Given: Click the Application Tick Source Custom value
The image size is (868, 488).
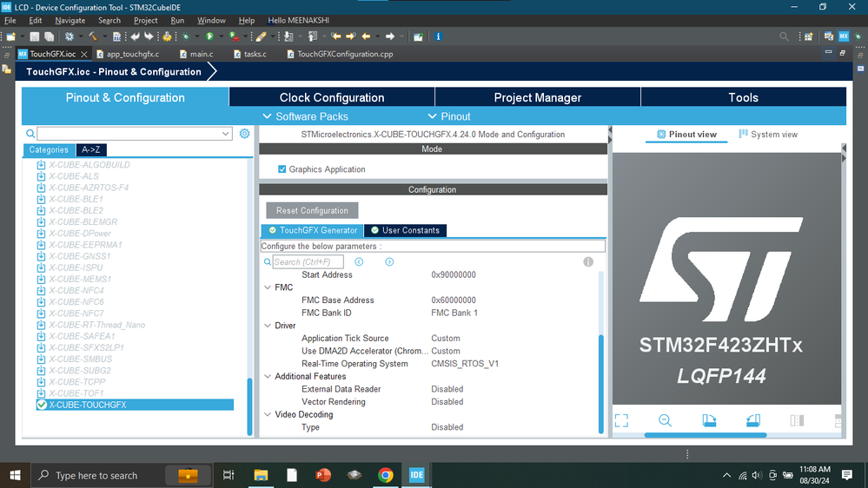Looking at the screenshot, I should 446,339.
